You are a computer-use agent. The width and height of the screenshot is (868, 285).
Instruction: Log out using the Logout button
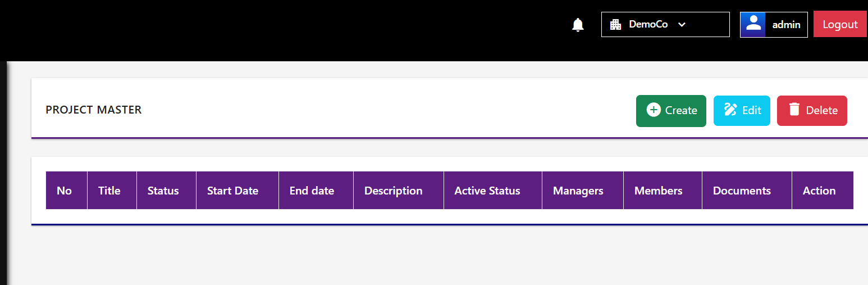[x=840, y=25]
